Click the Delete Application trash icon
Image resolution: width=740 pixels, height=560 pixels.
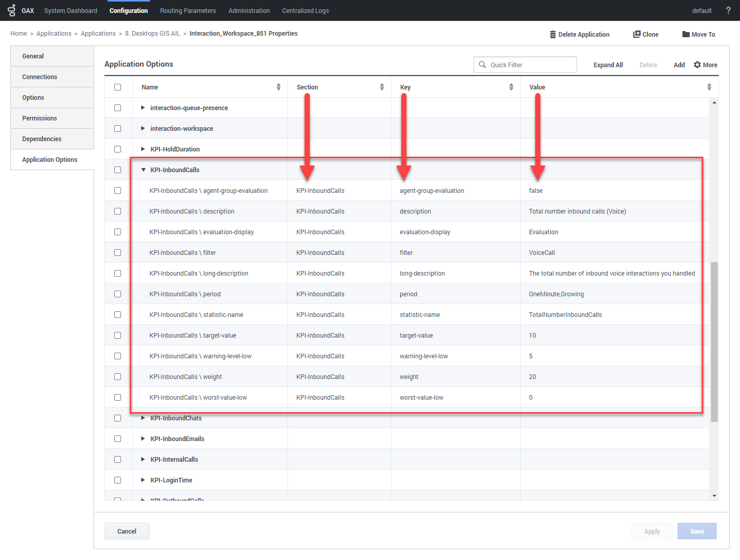tap(552, 34)
